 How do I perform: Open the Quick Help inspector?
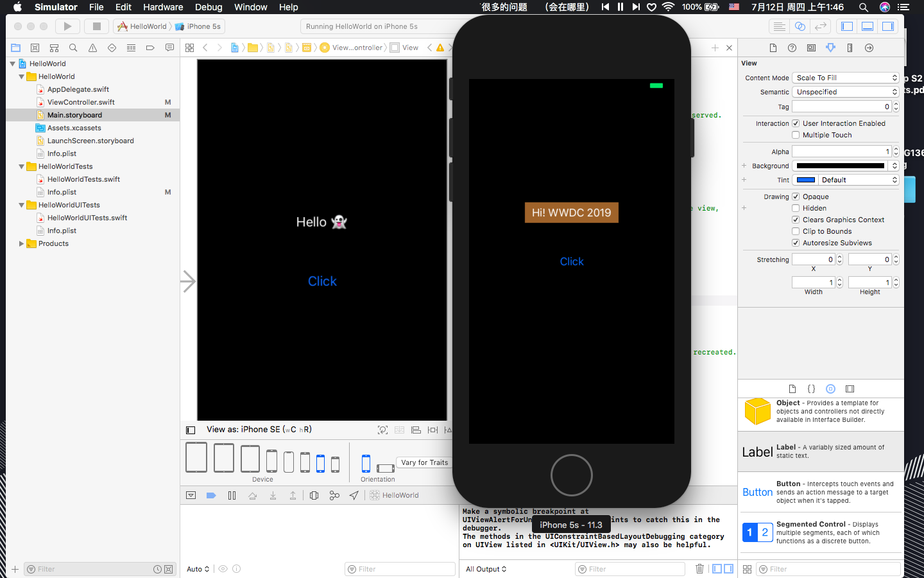click(792, 48)
